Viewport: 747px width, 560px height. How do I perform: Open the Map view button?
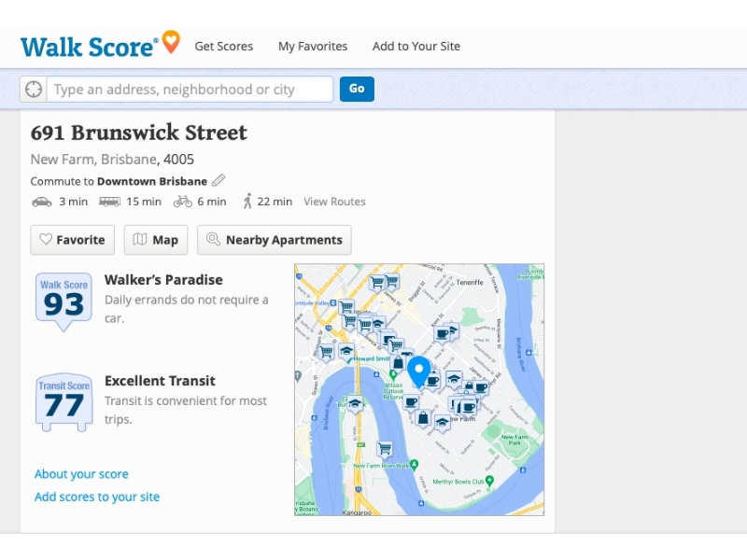pyautogui.click(x=156, y=240)
